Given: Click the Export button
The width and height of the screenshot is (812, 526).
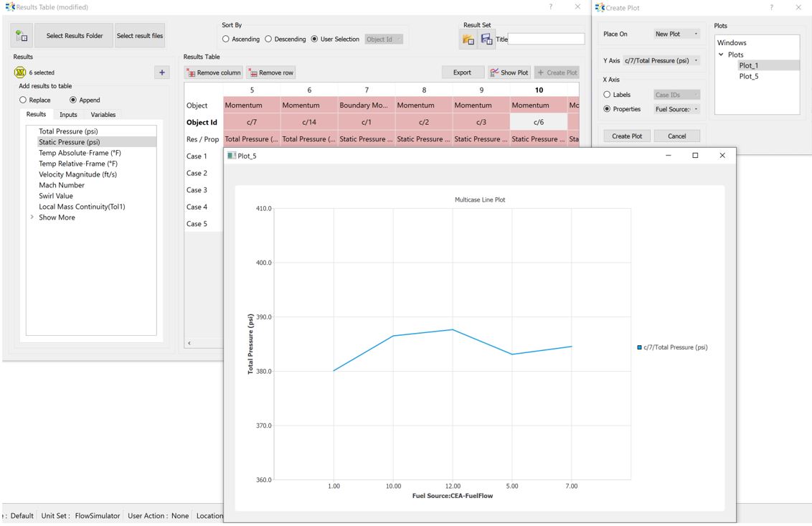Looking at the screenshot, I should point(462,72).
